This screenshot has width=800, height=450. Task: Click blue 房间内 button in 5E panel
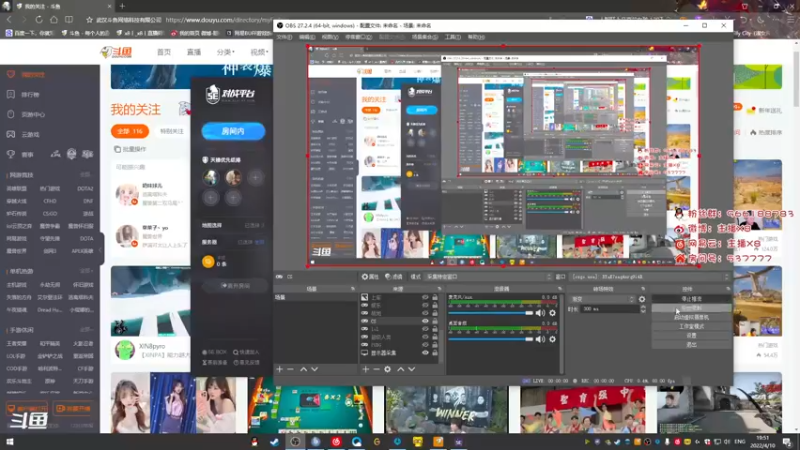pos(233,131)
